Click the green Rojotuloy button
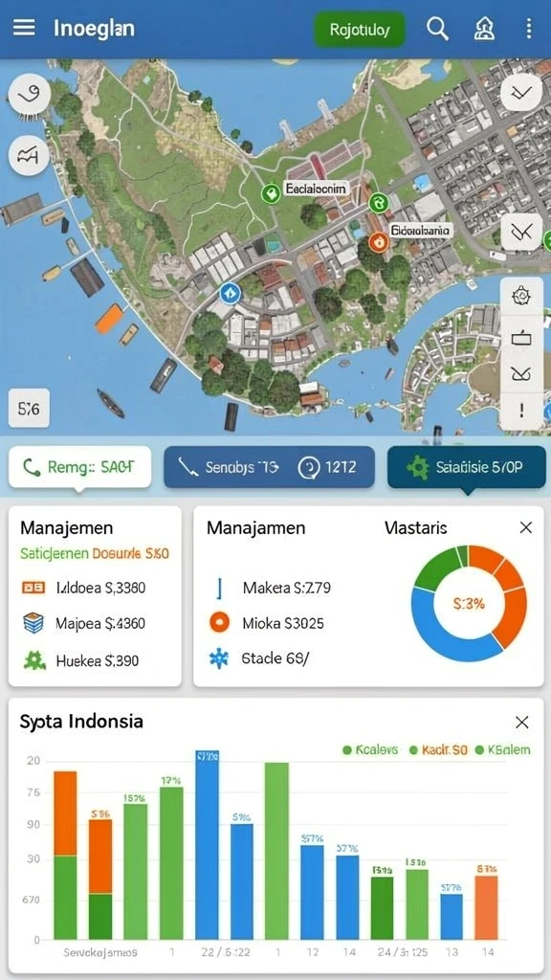This screenshot has width=551, height=980. 360,30
